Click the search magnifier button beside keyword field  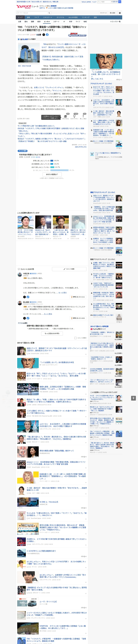pyautogui.click(x=49, y=13)
